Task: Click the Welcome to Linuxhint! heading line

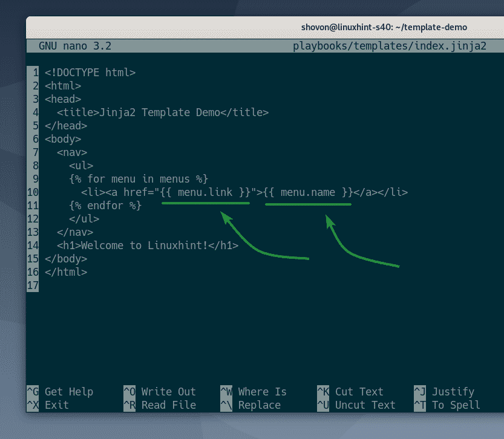Action: click(148, 246)
